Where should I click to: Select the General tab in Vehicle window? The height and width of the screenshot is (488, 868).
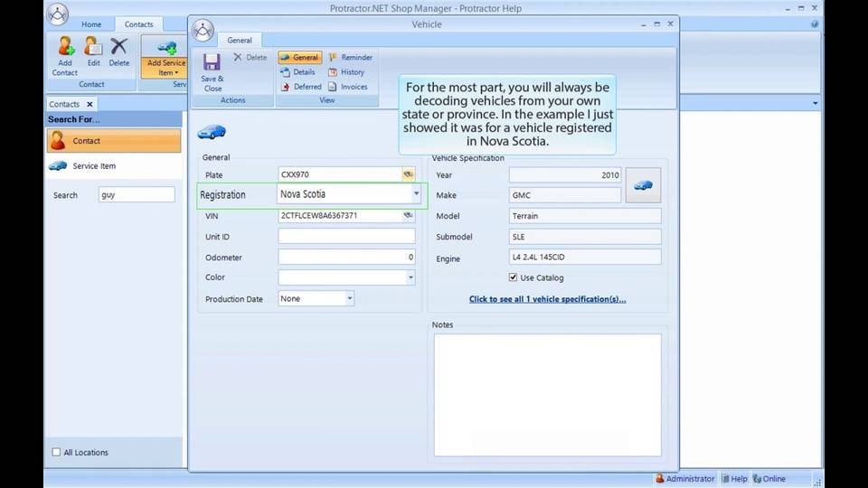[x=239, y=41]
